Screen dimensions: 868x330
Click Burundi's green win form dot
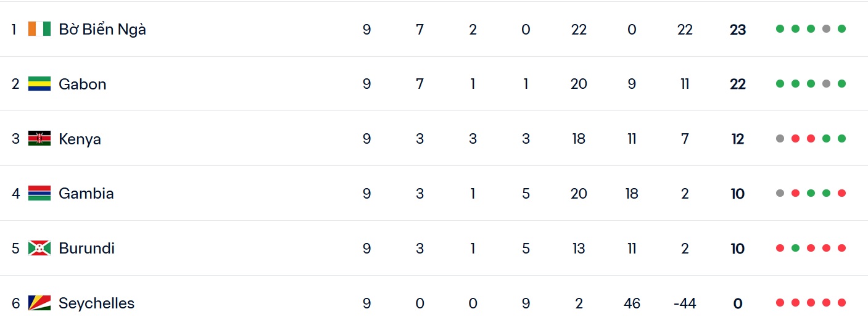[796, 248]
